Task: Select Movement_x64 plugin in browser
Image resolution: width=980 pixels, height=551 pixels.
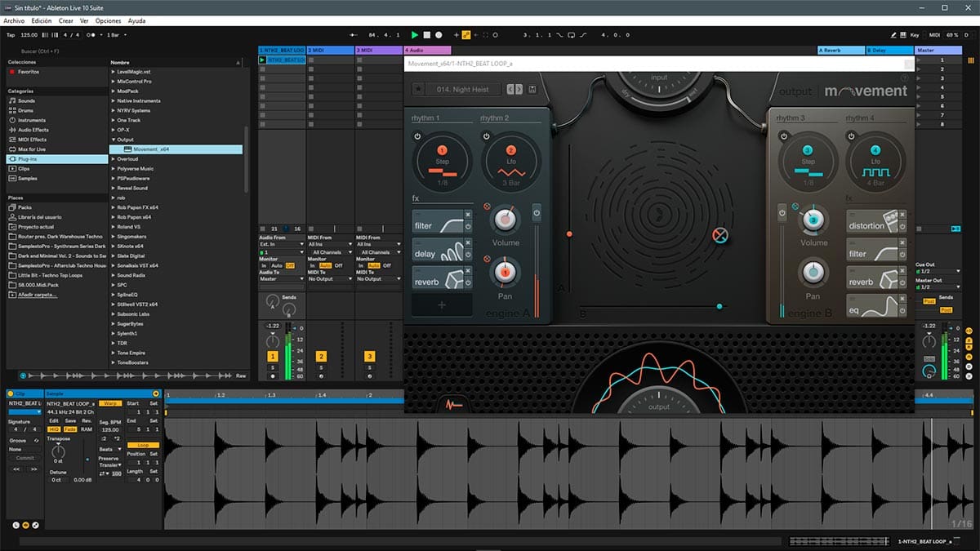Action: coord(176,149)
